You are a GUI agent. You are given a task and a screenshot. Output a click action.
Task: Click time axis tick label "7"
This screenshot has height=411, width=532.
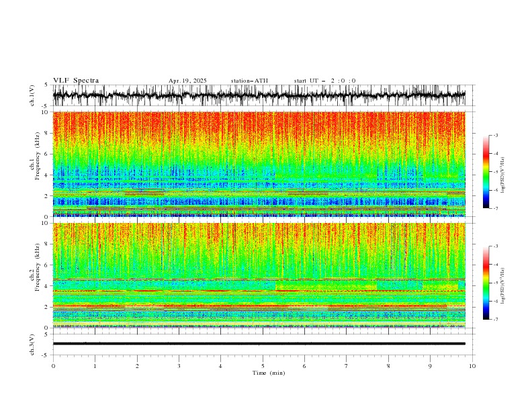[x=347, y=366]
